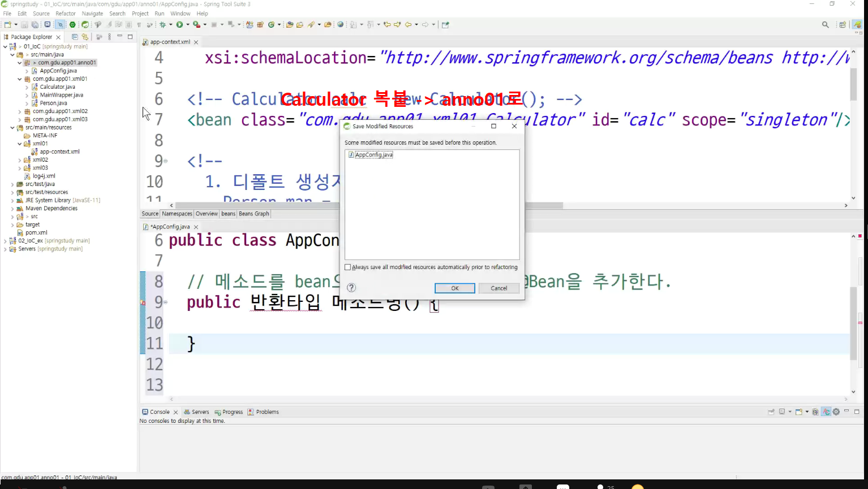Click the Open Type toolbar icon
Screen dimensions: 868x489
point(289,25)
